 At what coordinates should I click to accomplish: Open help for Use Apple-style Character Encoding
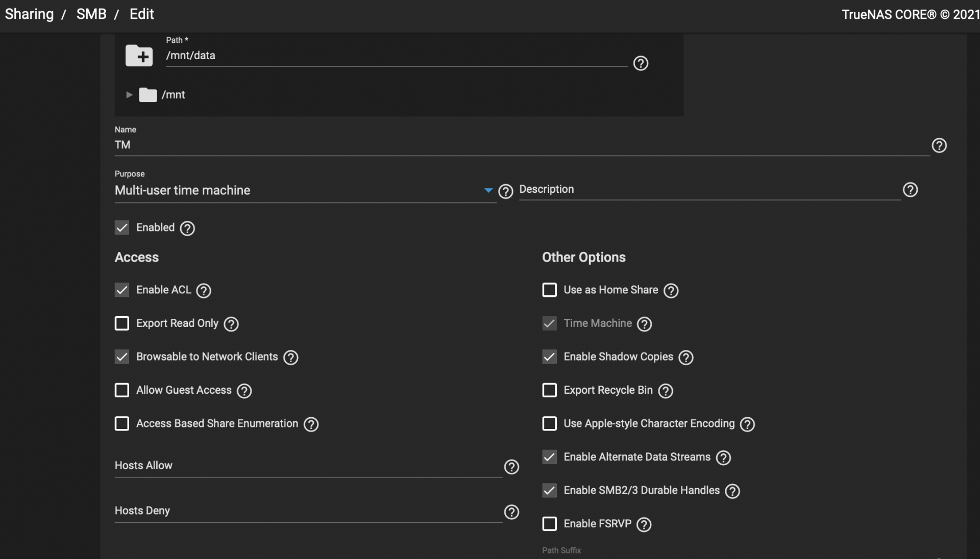tap(747, 424)
